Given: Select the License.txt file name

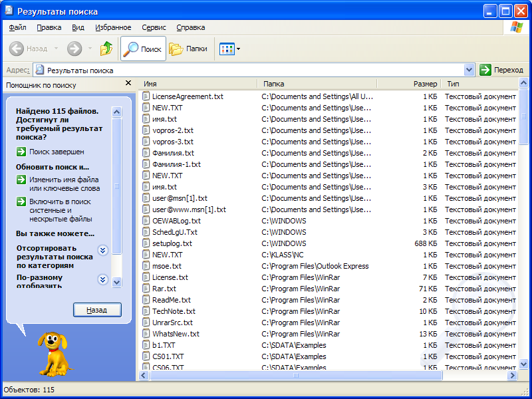Looking at the screenshot, I should [170, 277].
